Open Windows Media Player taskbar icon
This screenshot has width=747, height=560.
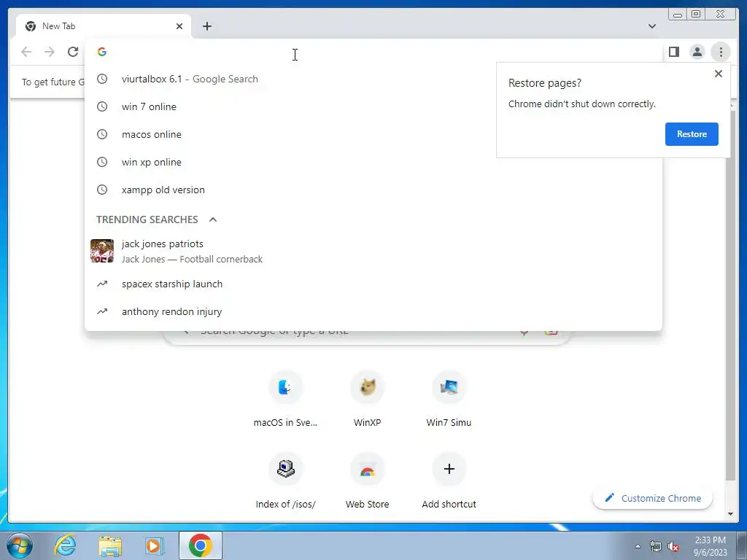pyautogui.click(x=155, y=545)
